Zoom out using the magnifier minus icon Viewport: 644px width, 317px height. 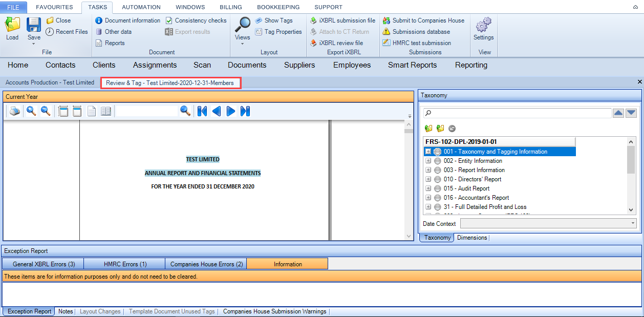(46, 111)
